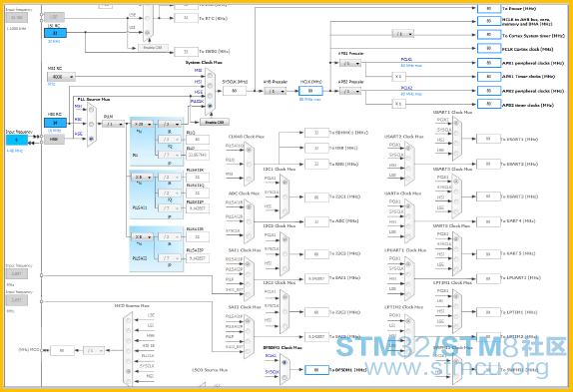This screenshot has height=392, width=573.
Task: Select SYSCLK in MCO Source Mux
Action: [128, 371]
